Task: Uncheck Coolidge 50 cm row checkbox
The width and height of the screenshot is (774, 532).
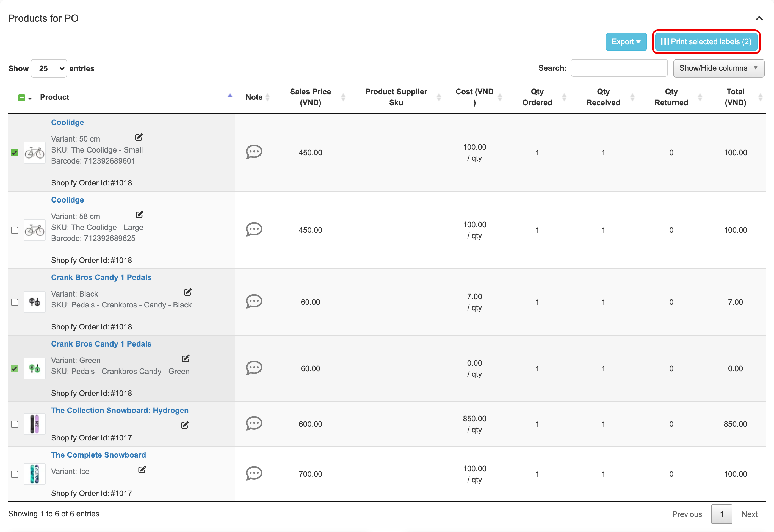Action: point(14,153)
